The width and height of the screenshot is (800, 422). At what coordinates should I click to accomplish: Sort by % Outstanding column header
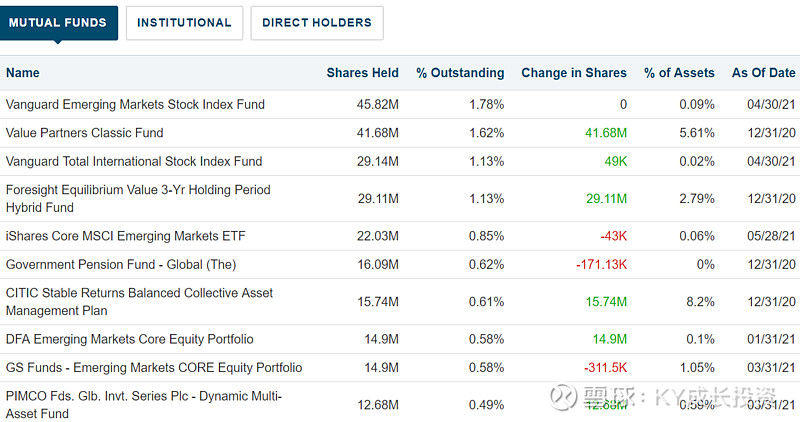[x=460, y=73]
